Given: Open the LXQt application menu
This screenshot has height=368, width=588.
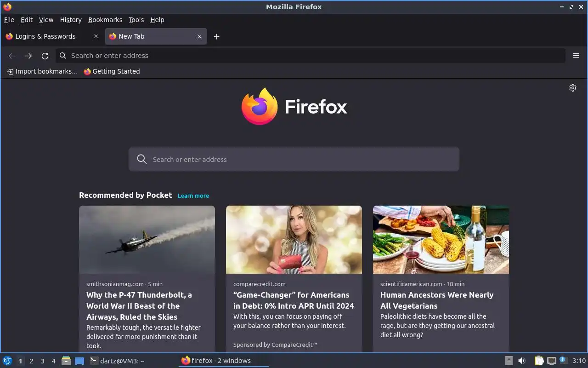Looking at the screenshot, I should (x=7, y=361).
